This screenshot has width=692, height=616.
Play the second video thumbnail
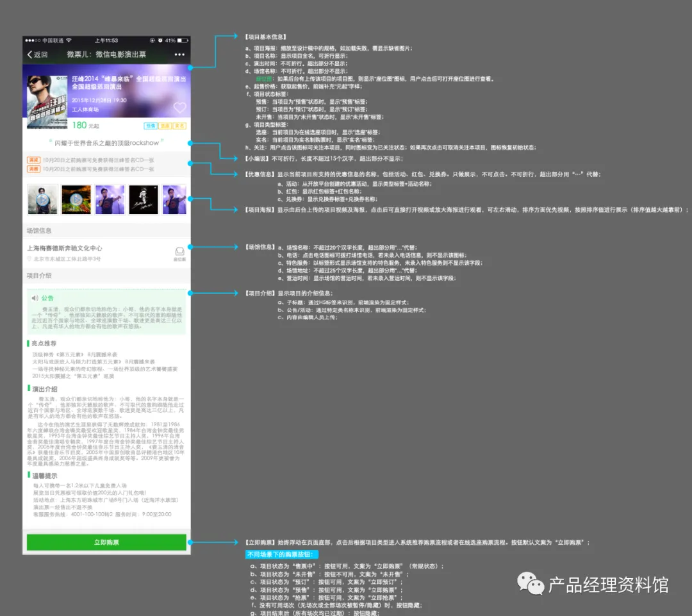(x=76, y=199)
